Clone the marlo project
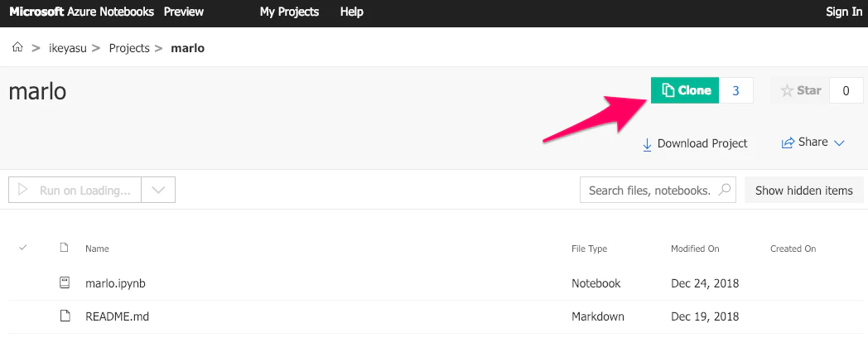Viewport: 868px width, 338px height. [x=685, y=90]
